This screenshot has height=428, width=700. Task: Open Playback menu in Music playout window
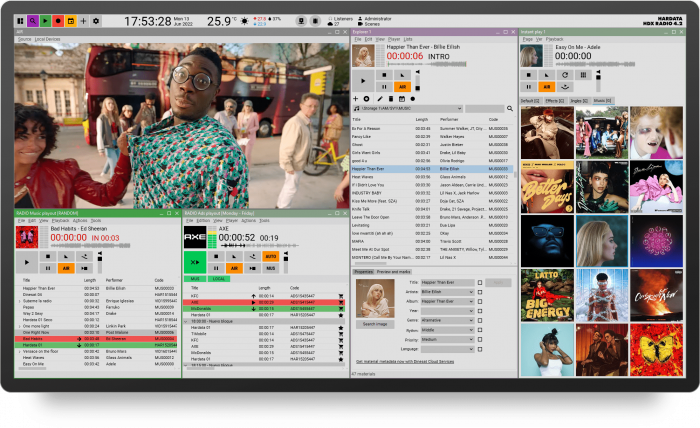point(60,220)
